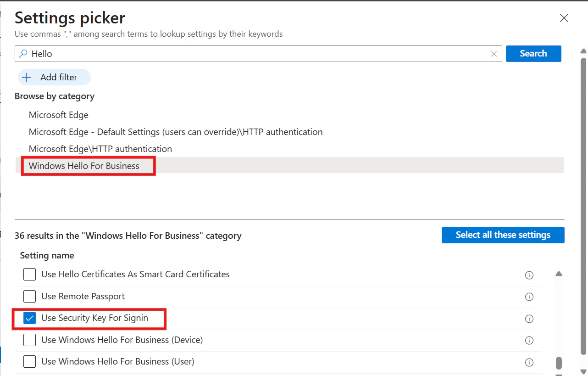Add a filter
This screenshot has height=376, width=588.
(54, 77)
